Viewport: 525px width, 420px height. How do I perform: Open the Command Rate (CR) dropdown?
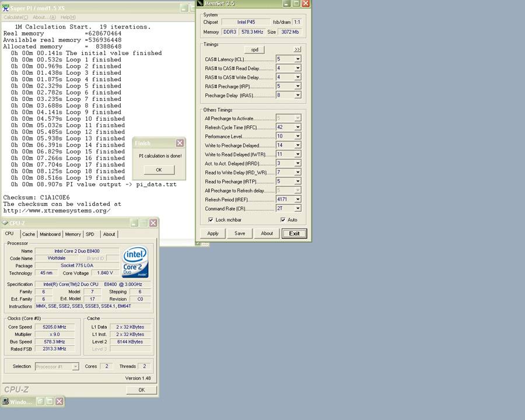click(x=297, y=208)
